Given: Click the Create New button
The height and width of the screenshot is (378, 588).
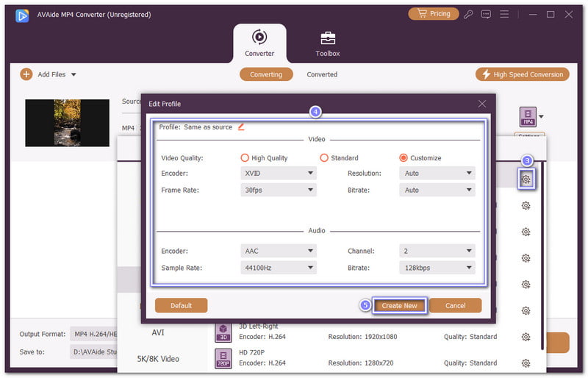Looking at the screenshot, I should click(399, 305).
